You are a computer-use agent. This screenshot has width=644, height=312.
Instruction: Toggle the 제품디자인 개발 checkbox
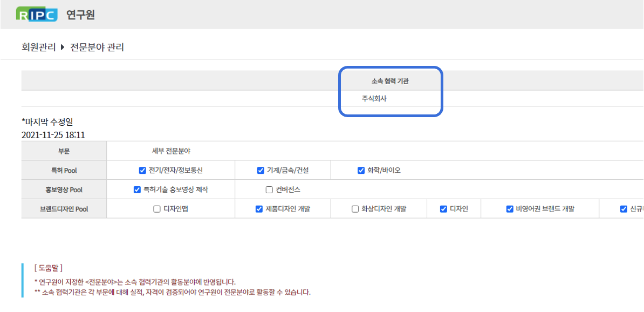pos(259,209)
